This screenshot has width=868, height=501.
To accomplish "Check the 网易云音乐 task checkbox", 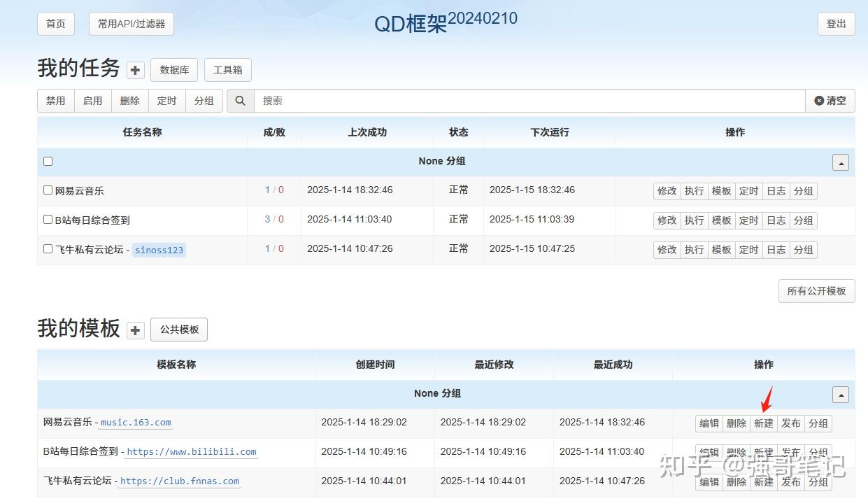I will pos(48,190).
